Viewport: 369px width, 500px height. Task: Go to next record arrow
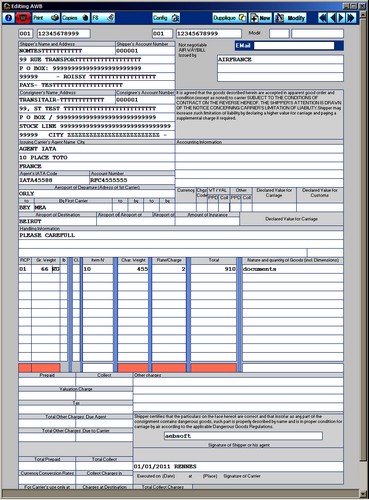click(x=341, y=18)
